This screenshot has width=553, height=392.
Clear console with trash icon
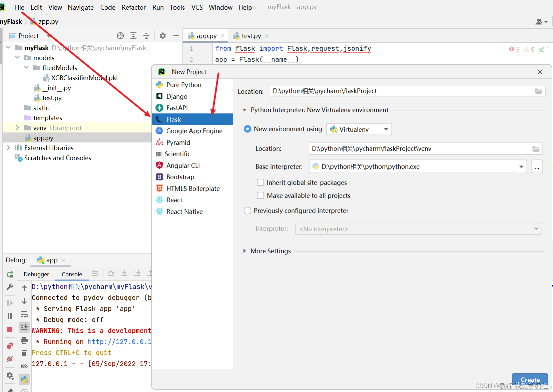tap(24, 353)
